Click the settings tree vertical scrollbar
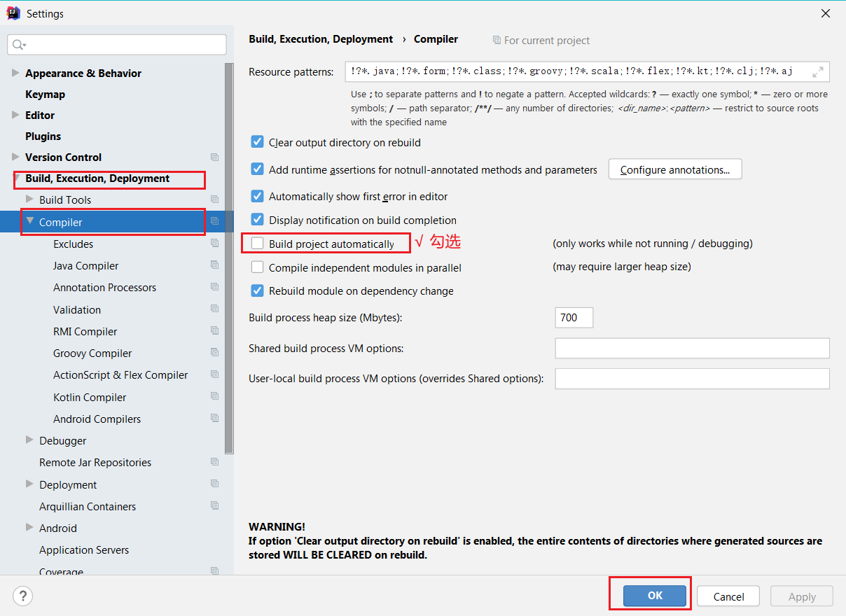The image size is (846, 616). click(x=229, y=258)
